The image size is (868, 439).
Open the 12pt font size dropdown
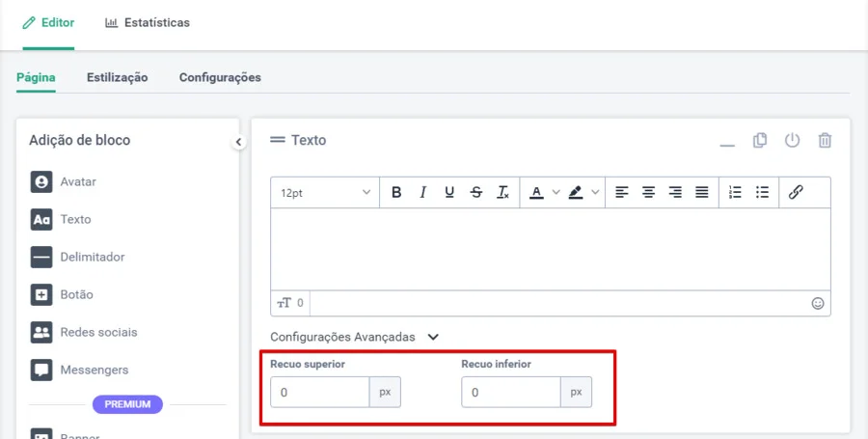click(x=325, y=193)
